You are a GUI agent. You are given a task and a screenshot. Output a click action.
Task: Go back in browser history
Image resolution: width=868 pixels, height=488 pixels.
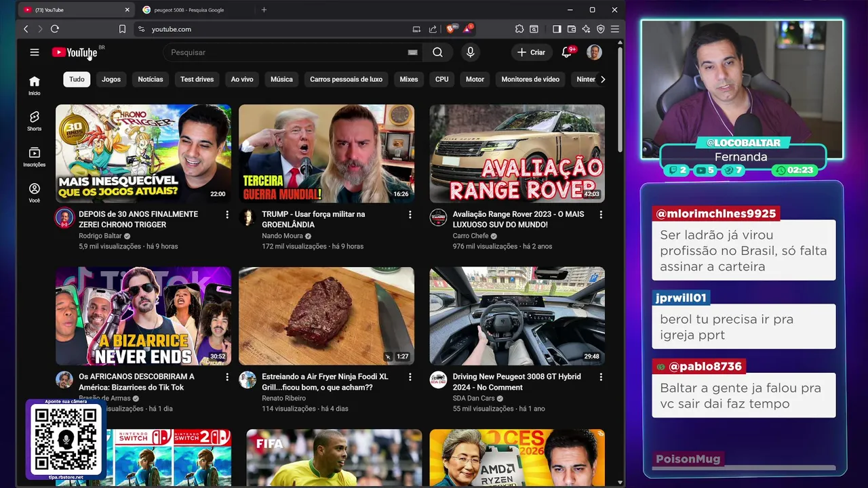pos(26,29)
